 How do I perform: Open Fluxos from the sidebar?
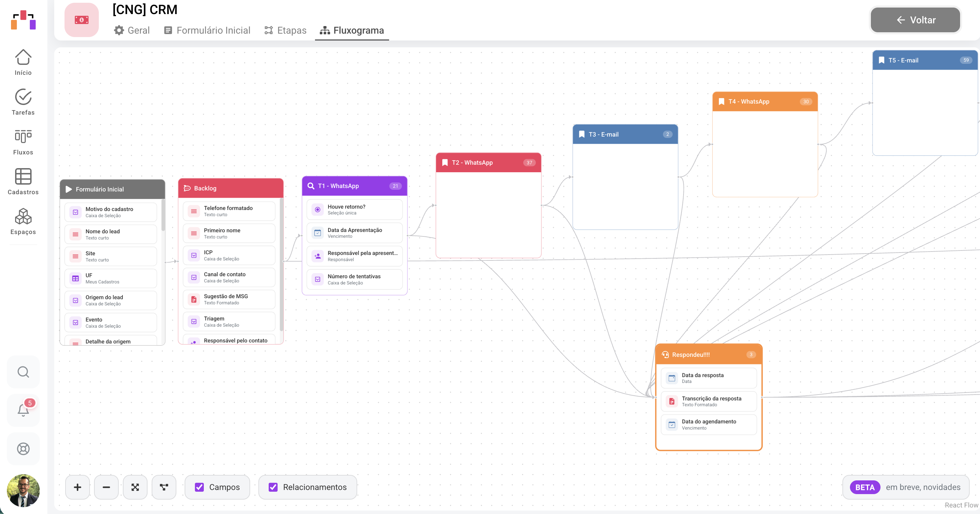(x=23, y=142)
